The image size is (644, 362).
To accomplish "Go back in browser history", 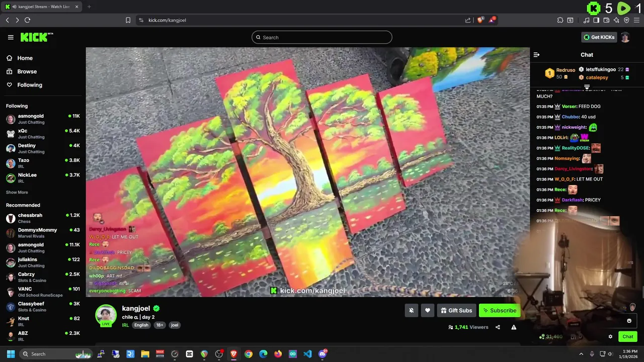I will point(7,20).
